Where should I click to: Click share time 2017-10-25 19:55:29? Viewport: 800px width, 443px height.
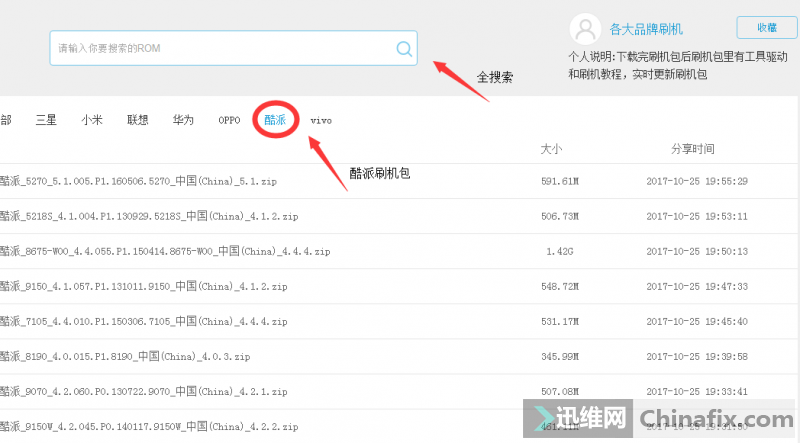(x=697, y=181)
